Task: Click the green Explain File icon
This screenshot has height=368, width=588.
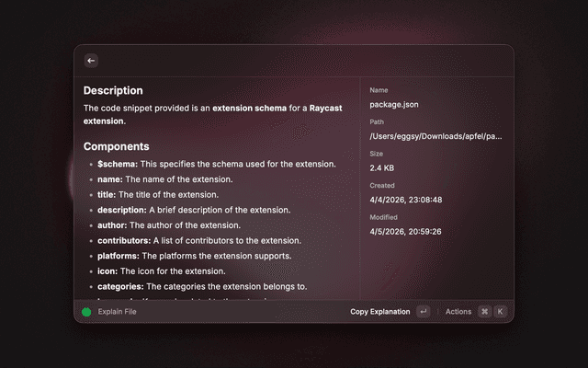Action: coord(86,312)
